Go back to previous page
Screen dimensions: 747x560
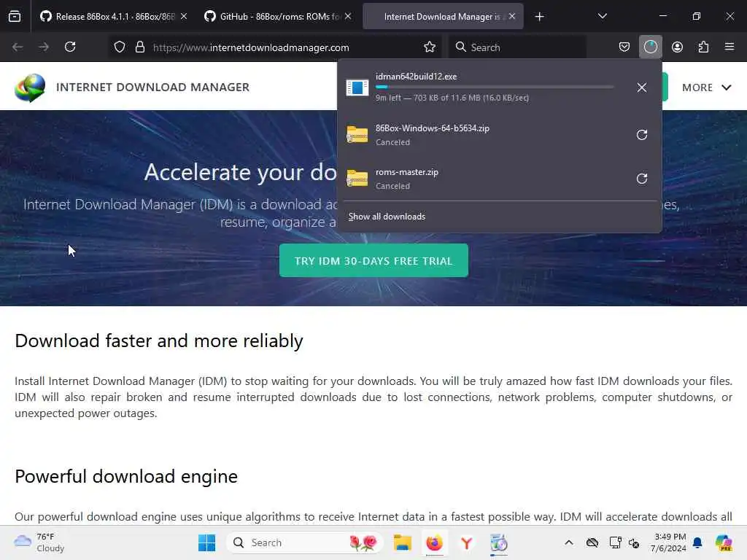pos(18,47)
